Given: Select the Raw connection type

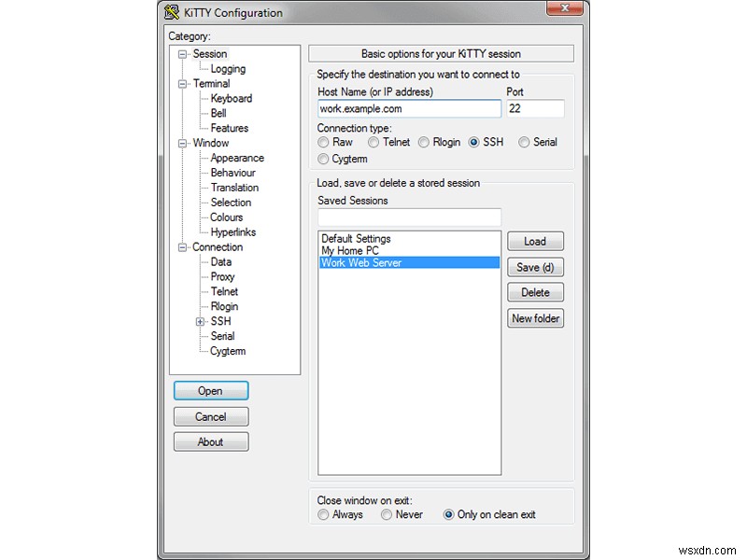Looking at the screenshot, I should (x=323, y=143).
